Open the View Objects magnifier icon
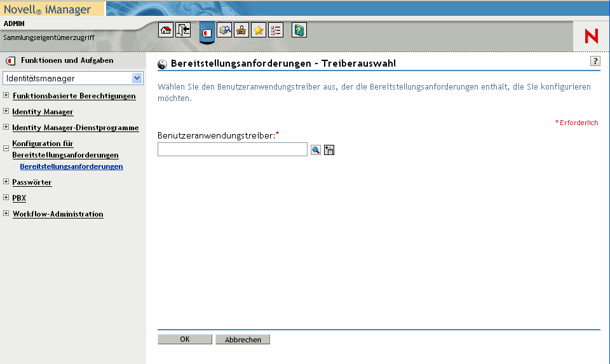 pos(224,30)
